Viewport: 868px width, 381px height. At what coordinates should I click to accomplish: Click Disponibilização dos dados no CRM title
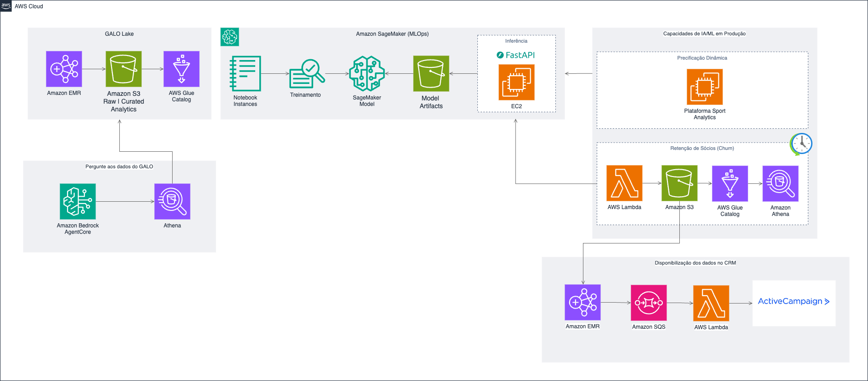695,263
